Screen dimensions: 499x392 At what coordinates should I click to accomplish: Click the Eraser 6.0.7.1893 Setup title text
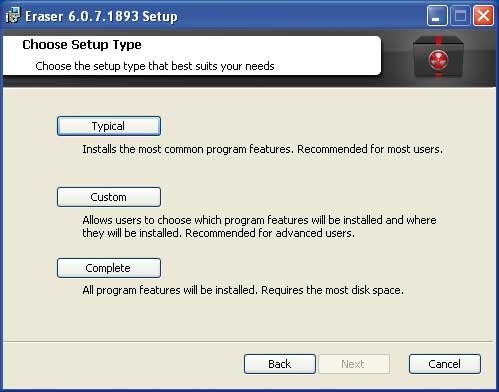pyautogui.click(x=101, y=16)
